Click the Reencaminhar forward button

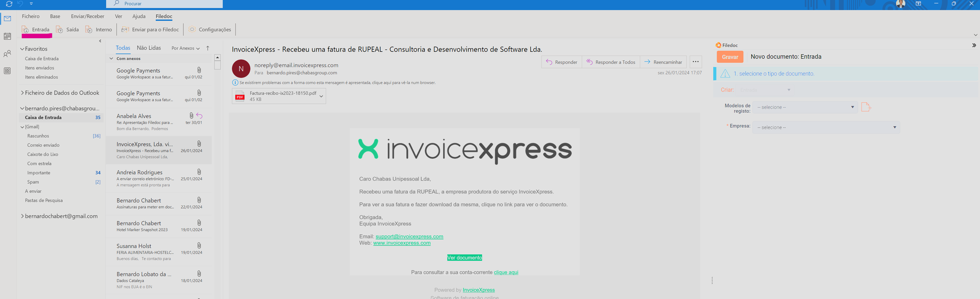(x=663, y=62)
